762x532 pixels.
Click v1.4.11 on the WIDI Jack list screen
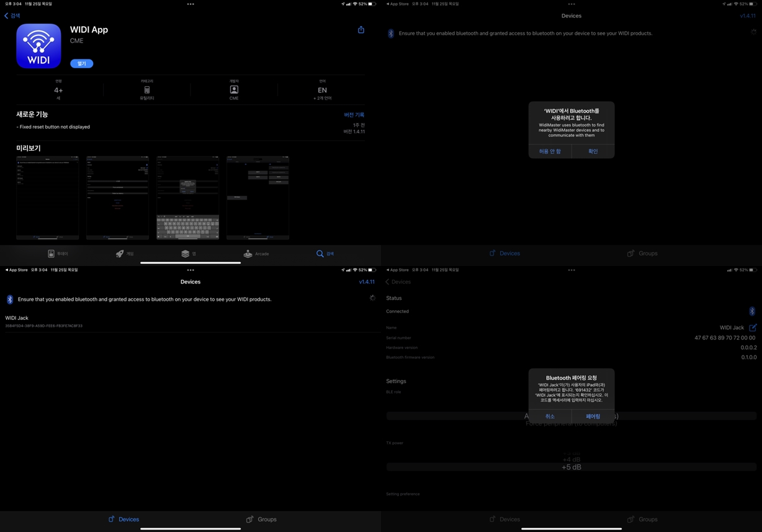pos(367,282)
